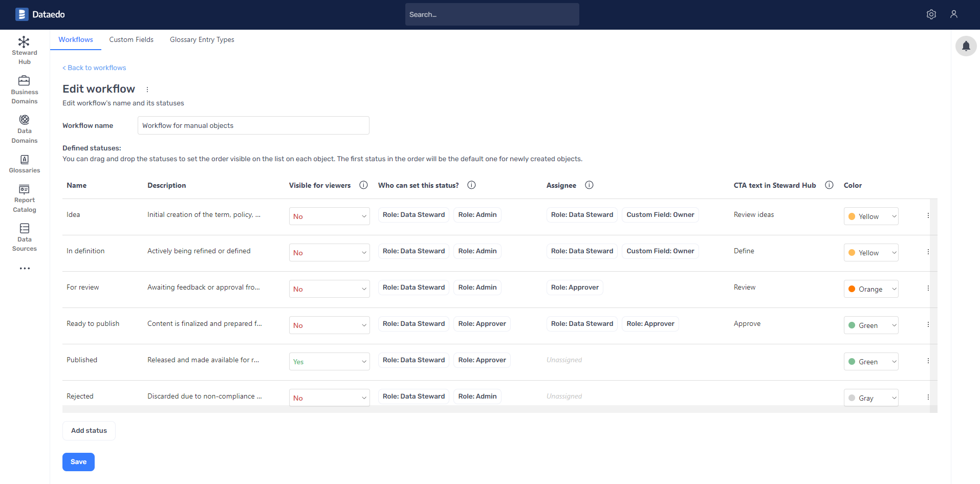Show more sidebar items ellipsis
The image size is (980, 484).
pyautogui.click(x=25, y=268)
